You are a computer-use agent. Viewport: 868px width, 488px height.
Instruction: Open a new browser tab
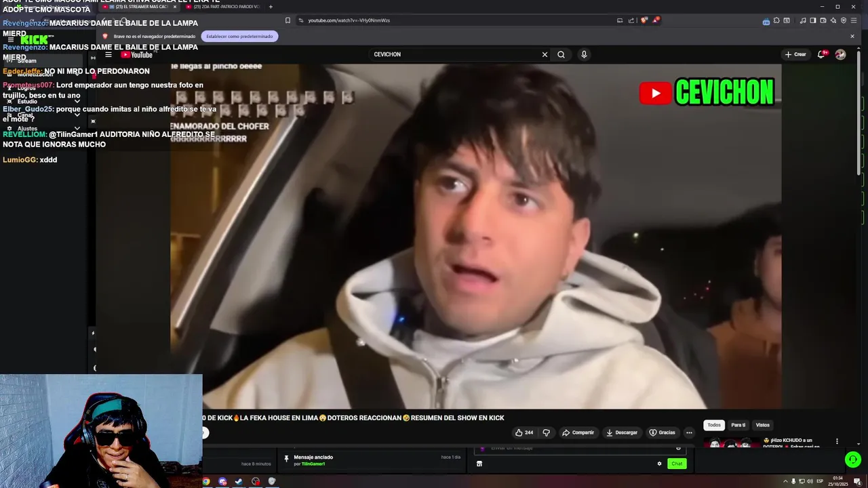[x=271, y=7]
